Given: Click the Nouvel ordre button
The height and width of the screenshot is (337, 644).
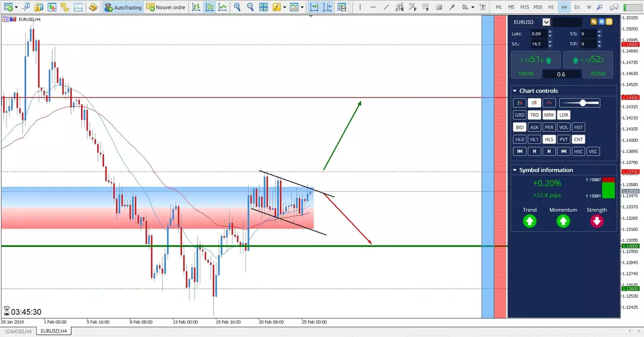Looking at the screenshot, I should (x=166, y=7).
